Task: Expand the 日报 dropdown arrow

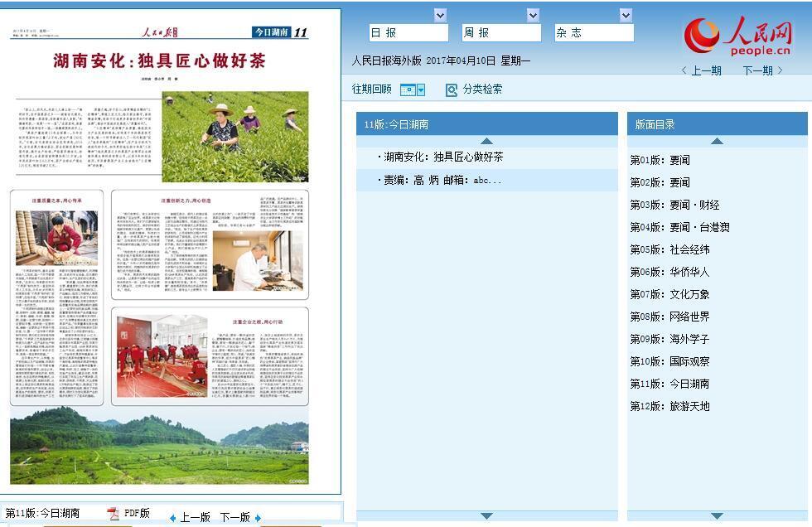Action: [440, 15]
